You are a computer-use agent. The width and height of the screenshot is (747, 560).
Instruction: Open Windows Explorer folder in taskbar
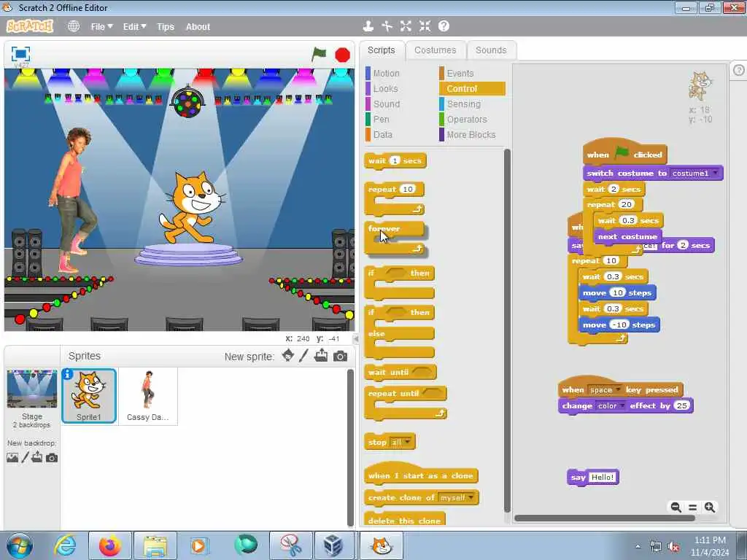coord(155,545)
